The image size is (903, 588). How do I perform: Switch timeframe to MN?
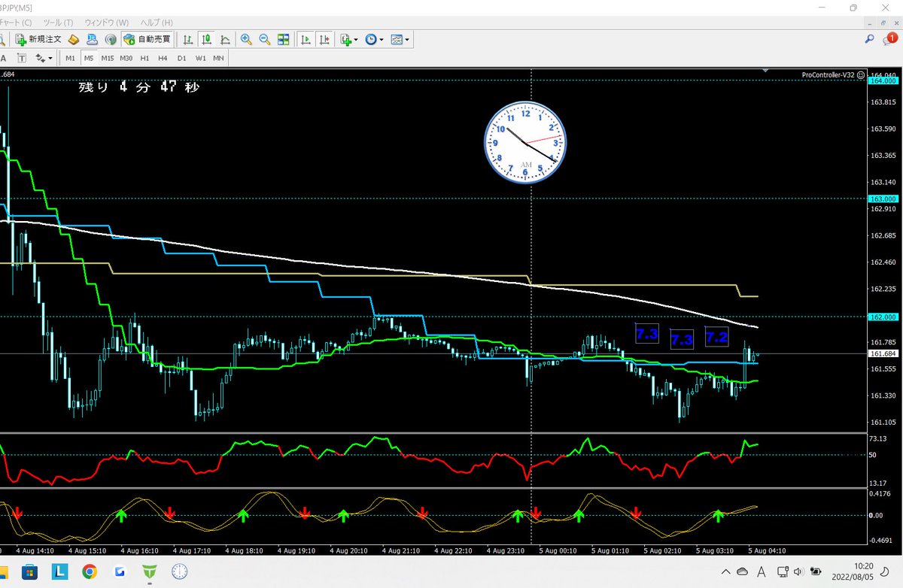[x=218, y=58]
